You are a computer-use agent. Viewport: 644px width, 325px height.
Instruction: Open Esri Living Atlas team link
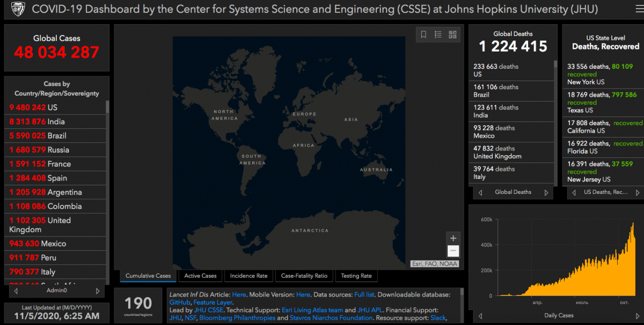coord(312,310)
